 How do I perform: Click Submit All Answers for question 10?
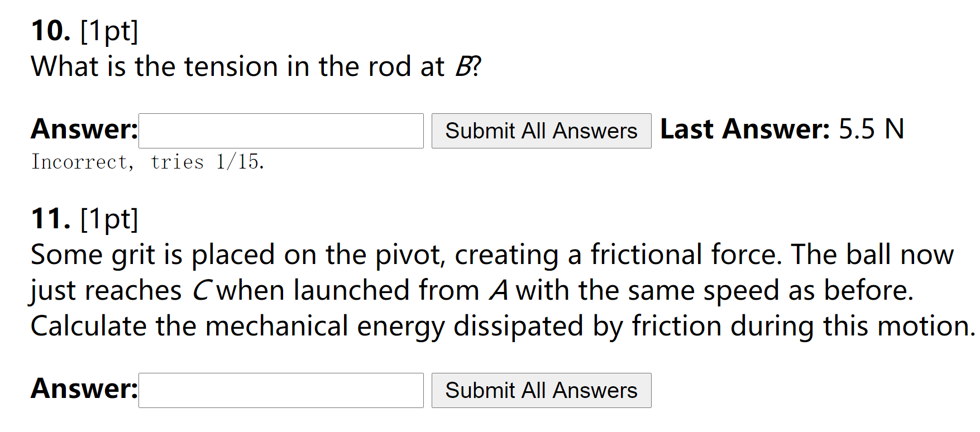[x=541, y=131]
